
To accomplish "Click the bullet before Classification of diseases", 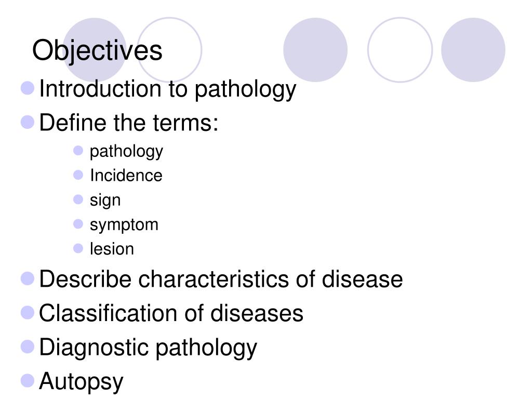I will pyautogui.click(x=28, y=312).
